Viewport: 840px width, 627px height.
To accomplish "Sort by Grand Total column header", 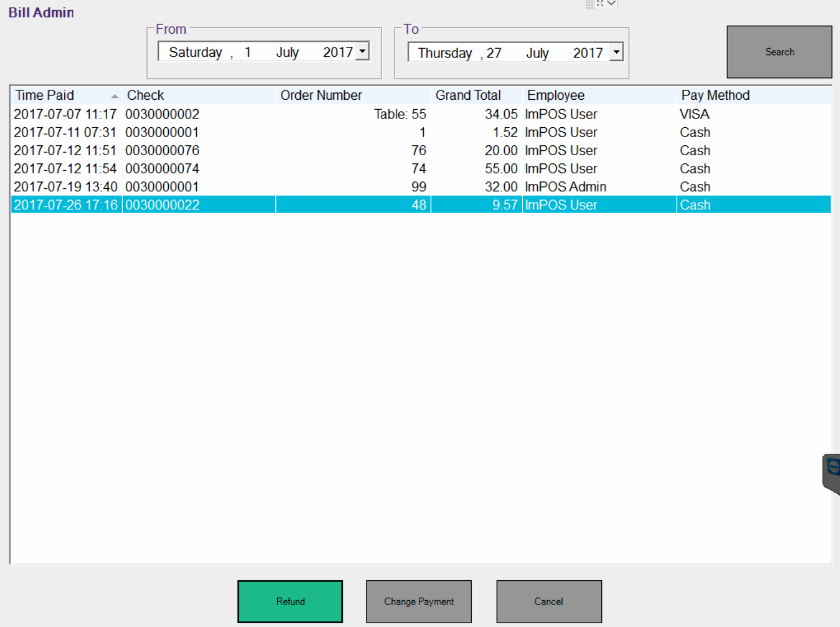I will click(476, 95).
